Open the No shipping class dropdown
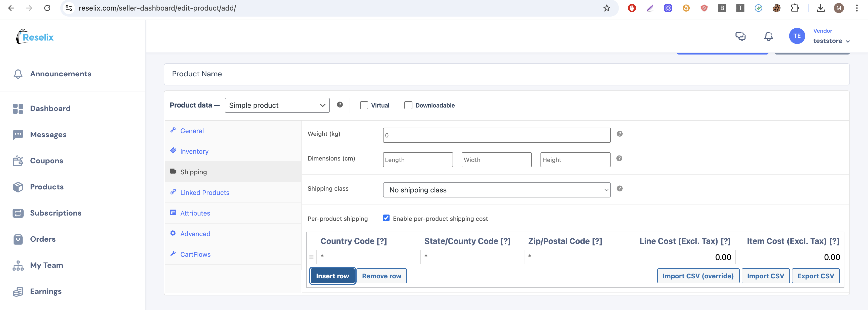The image size is (868, 310). tap(497, 190)
